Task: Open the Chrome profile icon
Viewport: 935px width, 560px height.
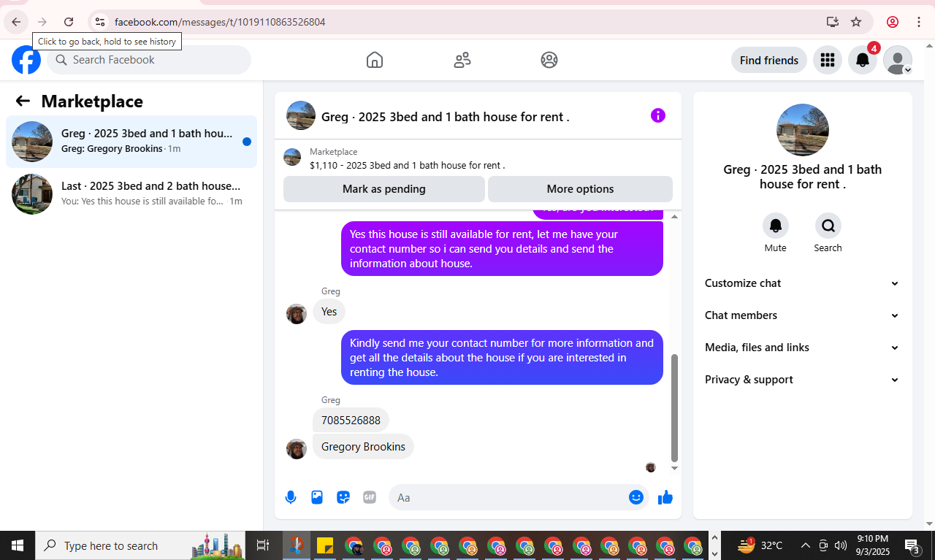Action: pyautogui.click(x=893, y=22)
